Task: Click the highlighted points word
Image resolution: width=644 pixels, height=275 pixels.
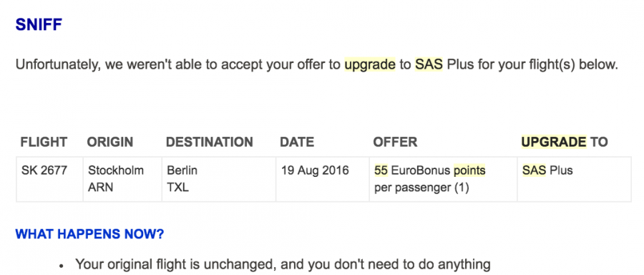Action: [469, 170]
